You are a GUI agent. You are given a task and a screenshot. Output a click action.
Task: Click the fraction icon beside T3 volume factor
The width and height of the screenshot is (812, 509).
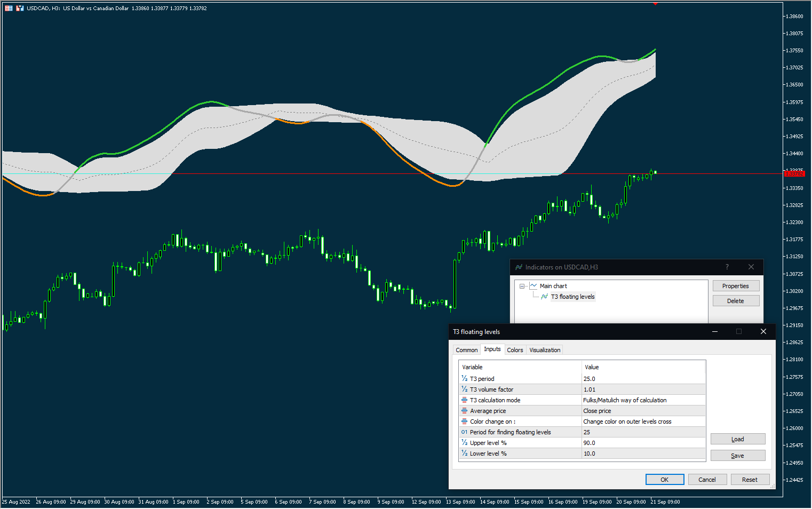point(464,389)
